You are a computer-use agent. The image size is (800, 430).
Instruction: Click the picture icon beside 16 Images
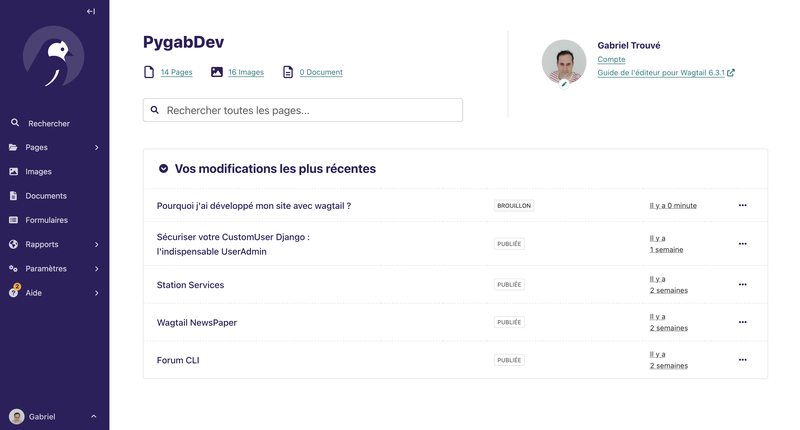click(x=217, y=72)
